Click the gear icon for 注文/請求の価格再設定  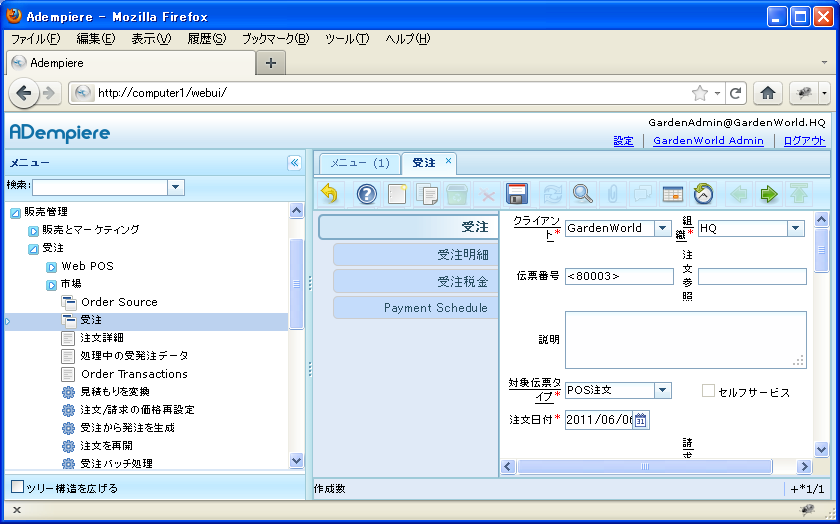tap(68, 410)
